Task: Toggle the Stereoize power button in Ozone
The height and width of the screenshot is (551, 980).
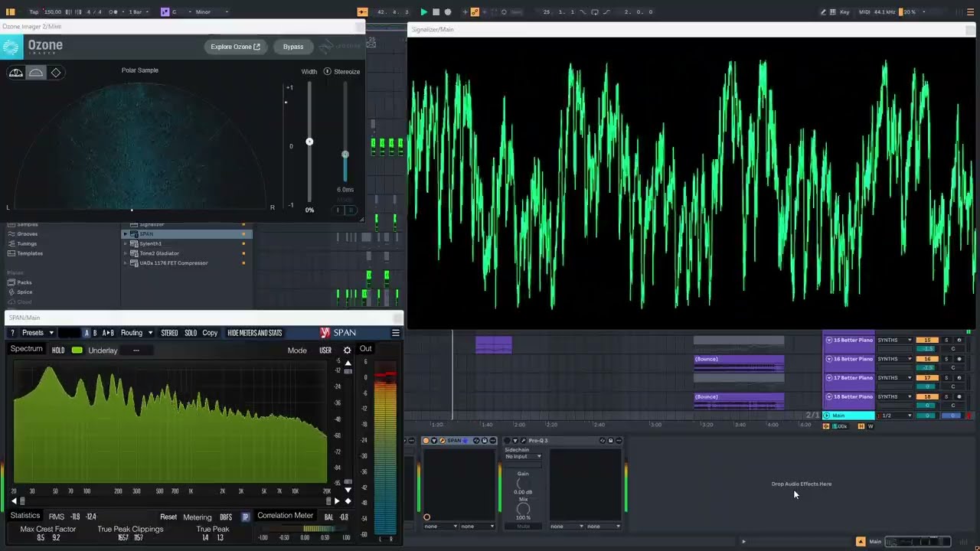Action: [x=327, y=71]
